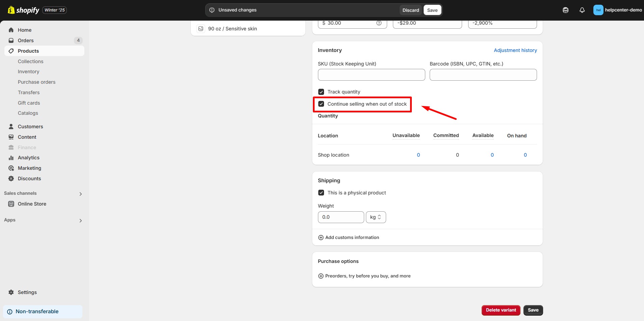Open Settings via the gear icon
The image size is (644, 321).
pos(11,292)
